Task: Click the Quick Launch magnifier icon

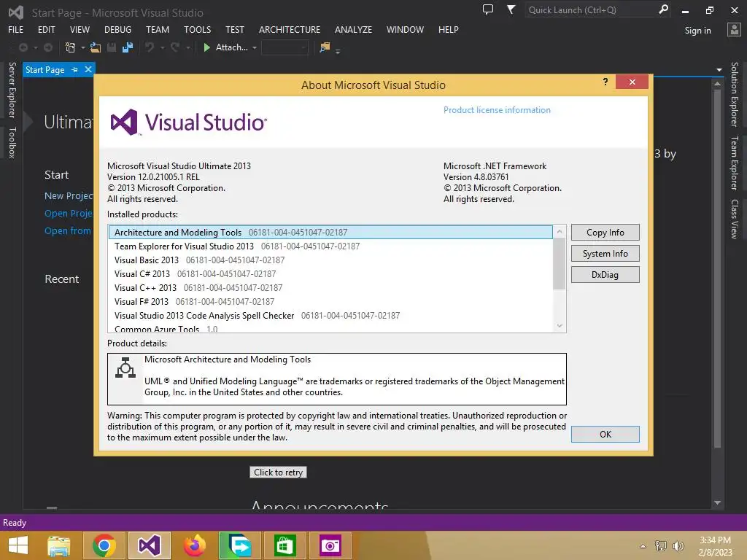Action: coord(663,9)
